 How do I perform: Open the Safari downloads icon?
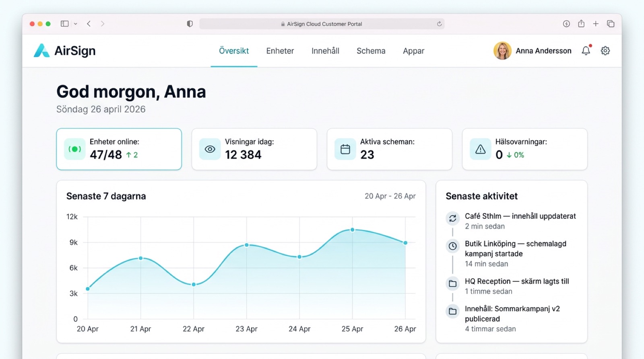(566, 24)
